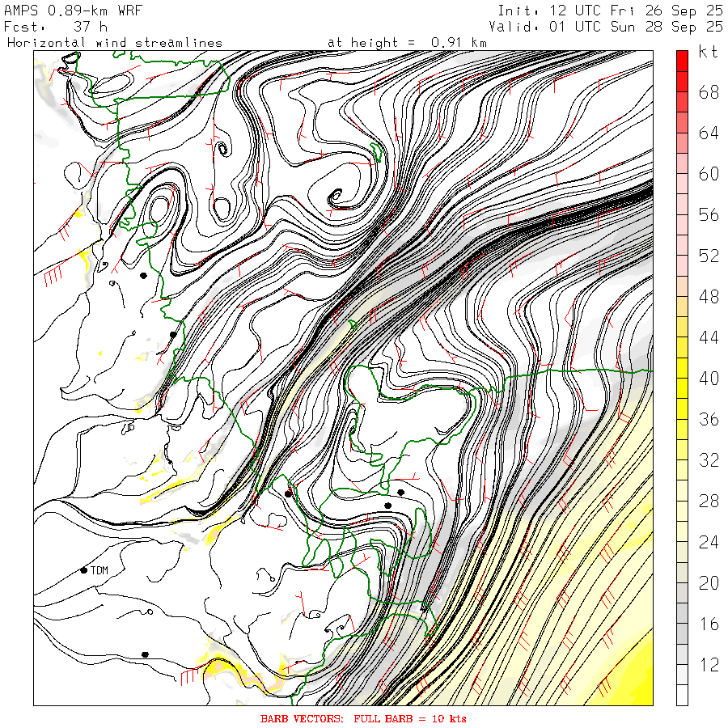Screen dimensions: 728x728
Task: Click the 48 value on the color scale
Action: (709, 297)
